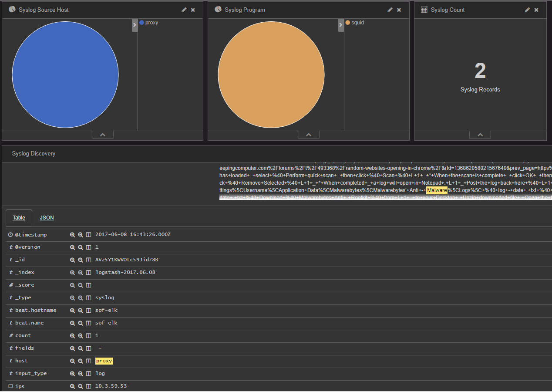
Task: Select the _id value AVz5Y1KWVOtc59Jid78B
Action: tap(127, 260)
